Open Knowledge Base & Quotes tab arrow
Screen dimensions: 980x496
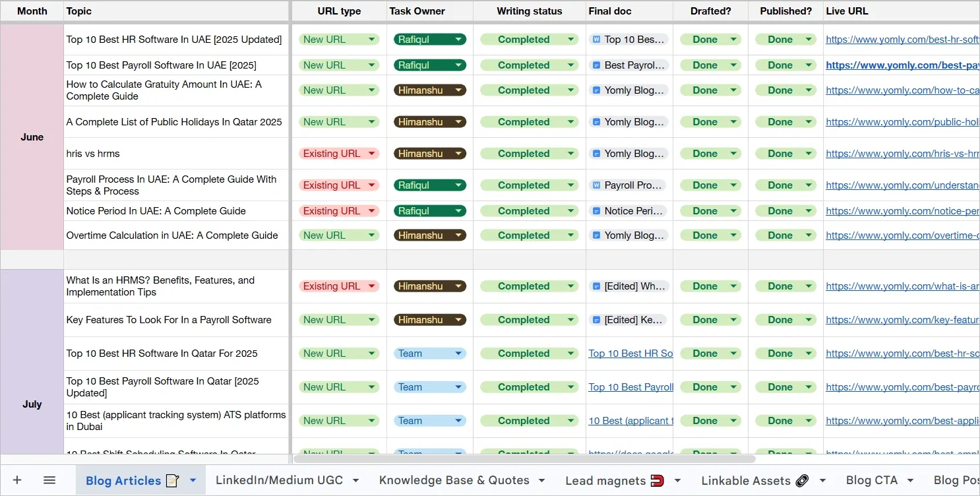542,480
